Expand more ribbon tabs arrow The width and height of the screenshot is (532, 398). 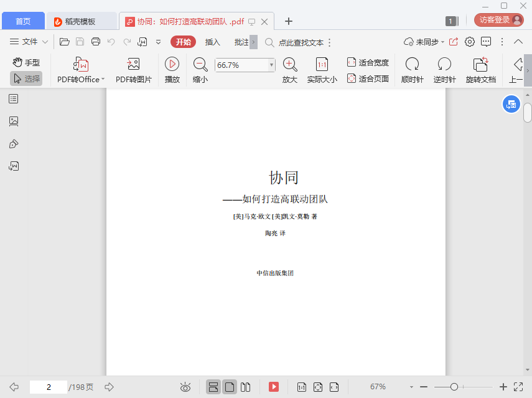[253, 42]
